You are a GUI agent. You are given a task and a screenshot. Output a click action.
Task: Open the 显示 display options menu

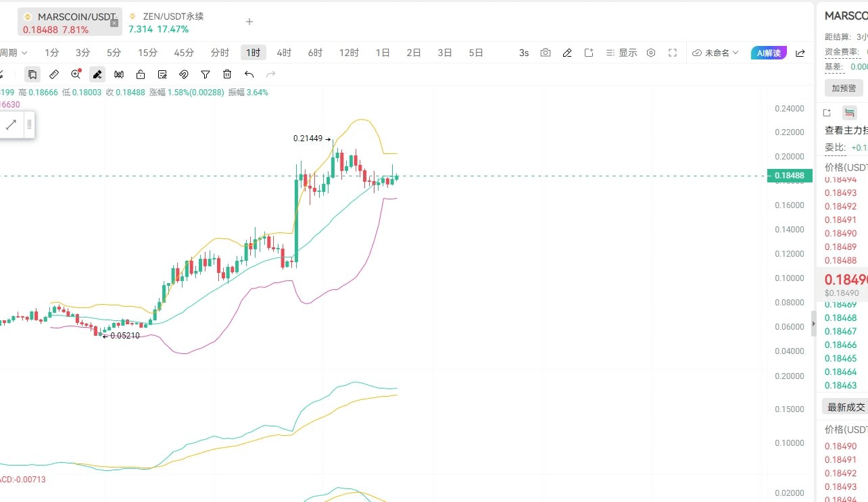click(x=621, y=53)
